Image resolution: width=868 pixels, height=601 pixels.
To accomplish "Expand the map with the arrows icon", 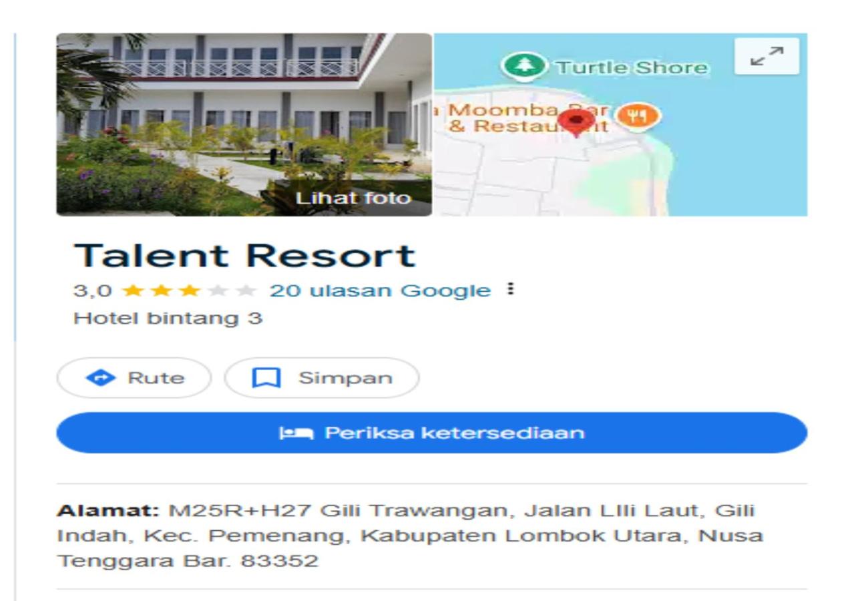I will click(x=767, y=56).
